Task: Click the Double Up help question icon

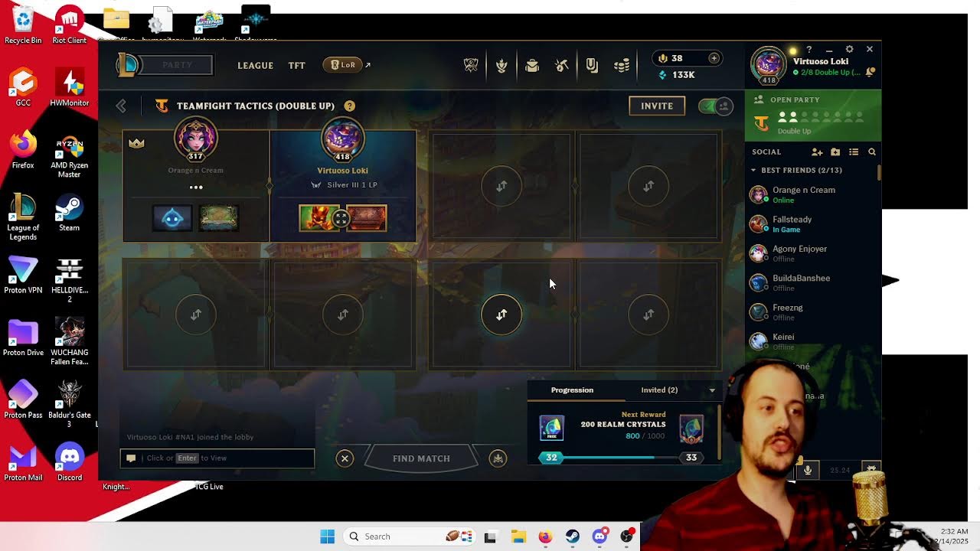Action: pyautogui.click(x=350, y=106)
